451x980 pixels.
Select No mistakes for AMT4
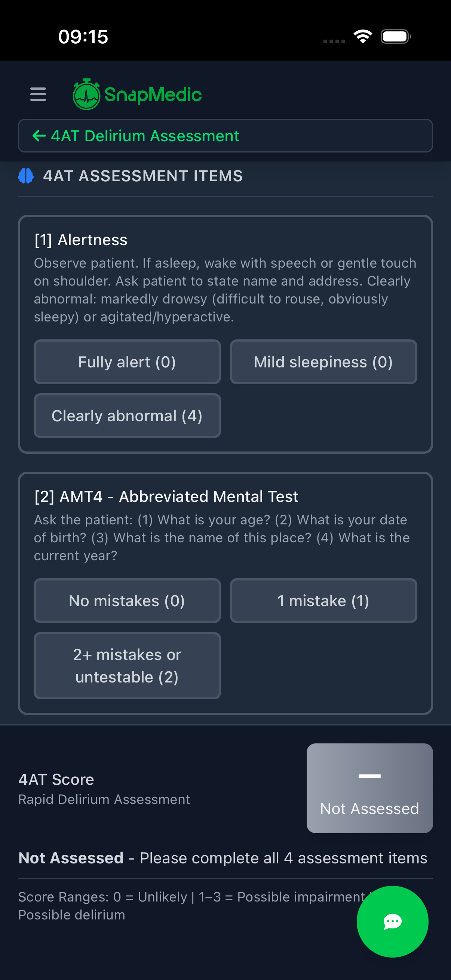coord(127,600)
